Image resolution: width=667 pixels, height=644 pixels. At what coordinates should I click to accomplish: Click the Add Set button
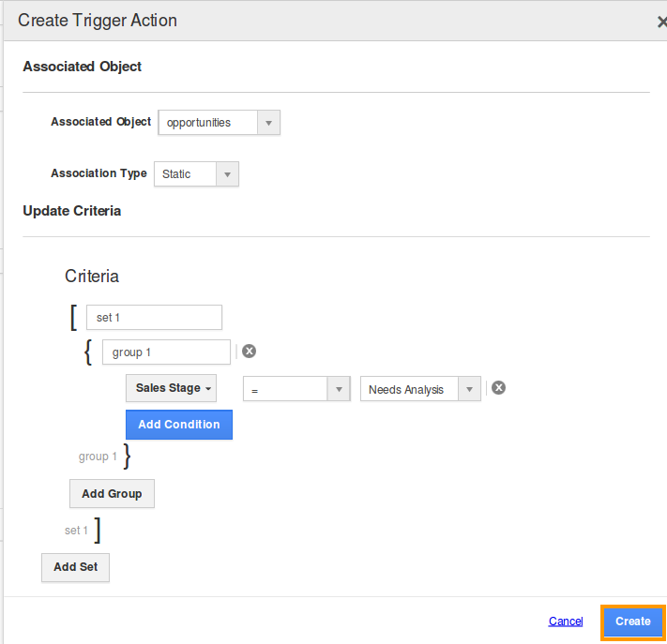(75, 567)
